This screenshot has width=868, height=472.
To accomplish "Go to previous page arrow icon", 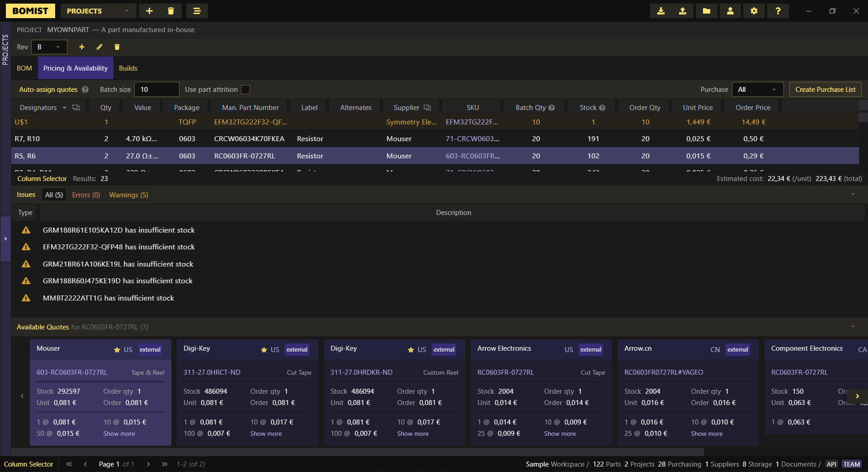I will (85, 464).
